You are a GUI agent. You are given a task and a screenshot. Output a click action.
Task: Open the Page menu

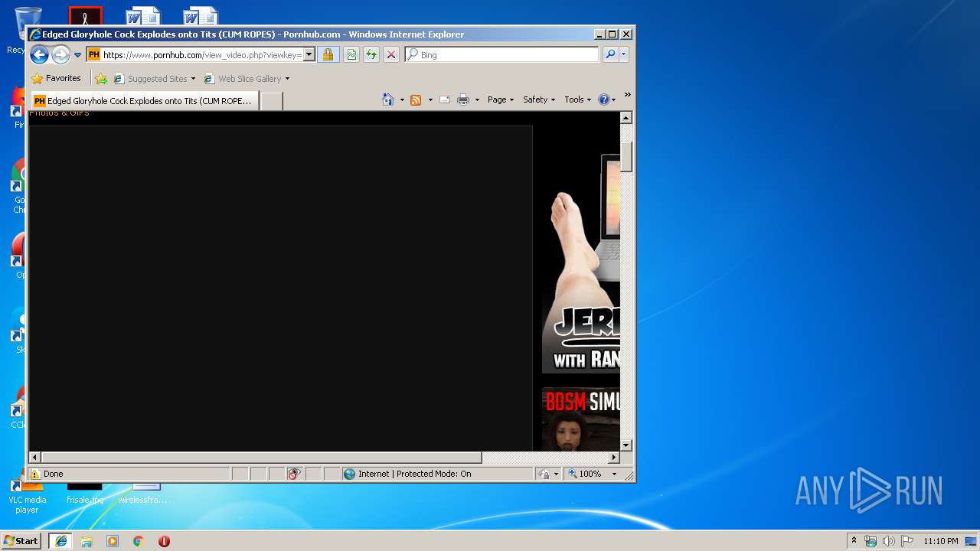[x=501, y=99]
